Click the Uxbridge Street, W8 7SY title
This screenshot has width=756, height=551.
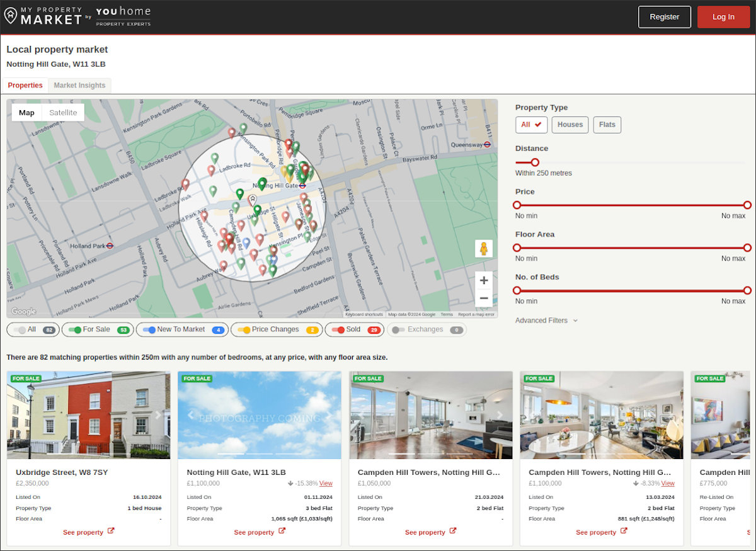tap(62, 472)
